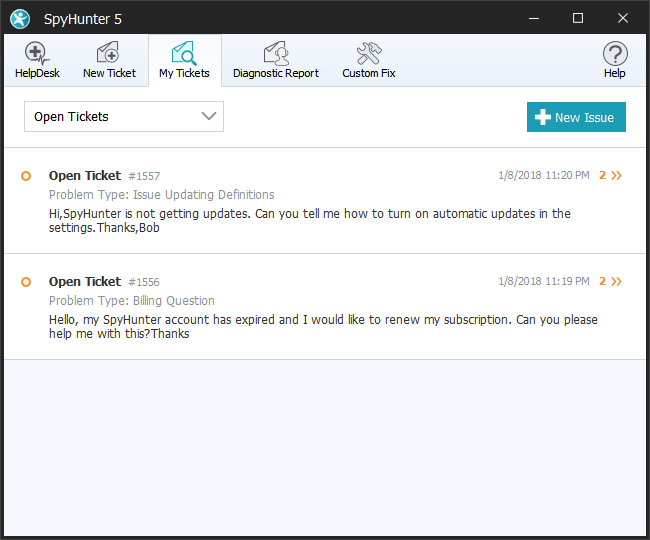Expand the Open Tickets dropdown

tap(124, 117)
